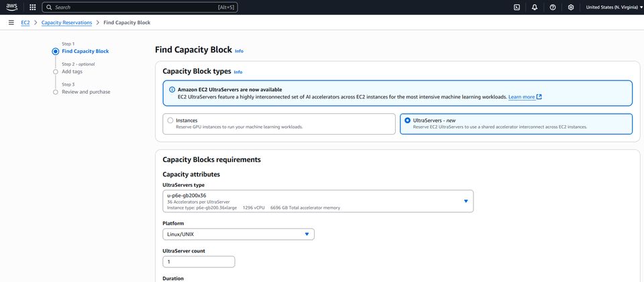The height and width of the screenshot is (282, 644).
Task: Click the 'Step 2 - optional' label
Action: 78,64
